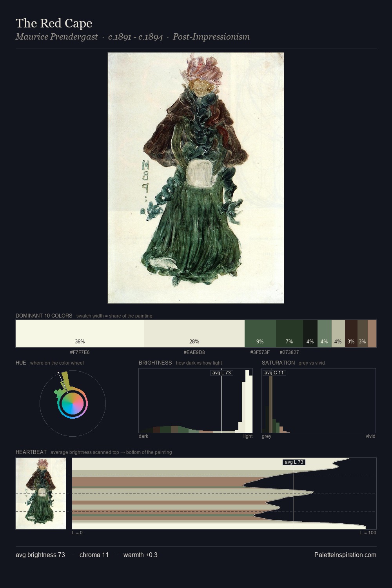Select the 28% beige color swatch
Screen dimensions: 392x588
tap(194, 334)
